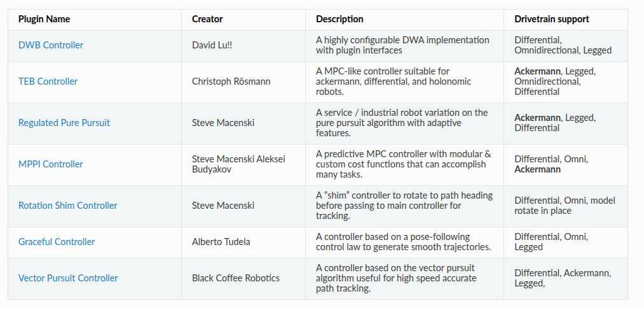Click the David Lu!! creator cell
This screenshot has width=644, height=310.
click(x=212, y=45)
